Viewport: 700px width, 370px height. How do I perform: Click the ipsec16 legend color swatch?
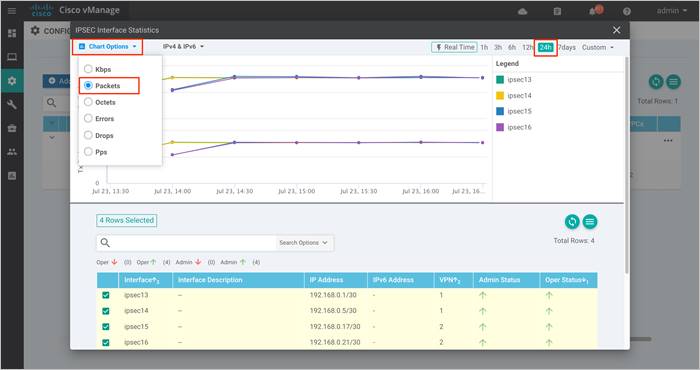coord(500,127)
